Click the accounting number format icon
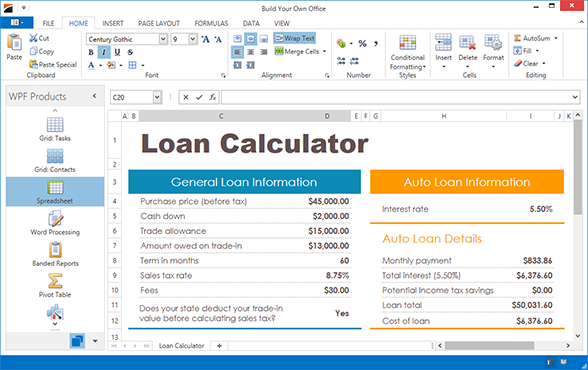Image resolution: width=588 pixels, height=370 pixels. pyautogui.click(x=341, y=43)
